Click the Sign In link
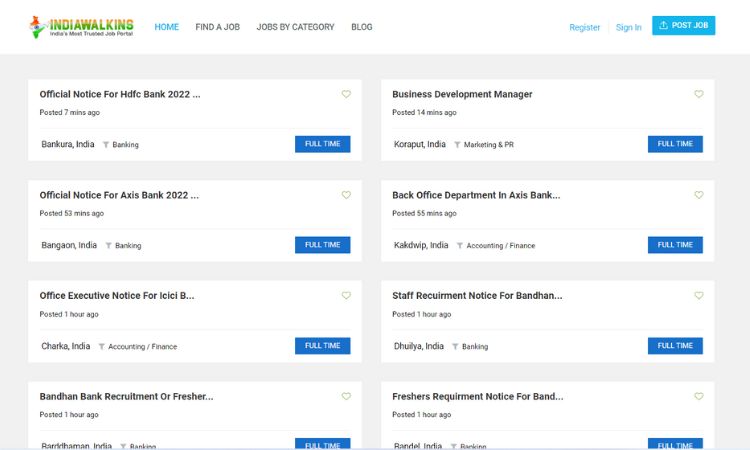750x450 pixels. click(x=629, y=28)
